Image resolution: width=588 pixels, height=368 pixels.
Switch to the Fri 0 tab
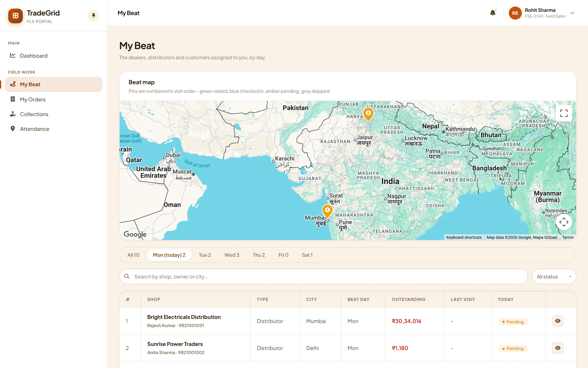[283, 255]
